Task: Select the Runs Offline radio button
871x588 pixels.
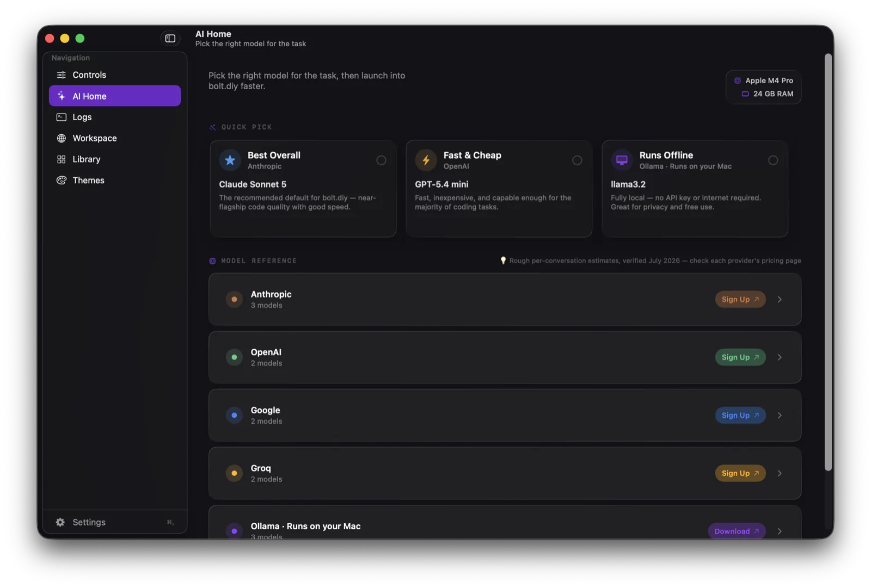Action: [x=773, y=160]
